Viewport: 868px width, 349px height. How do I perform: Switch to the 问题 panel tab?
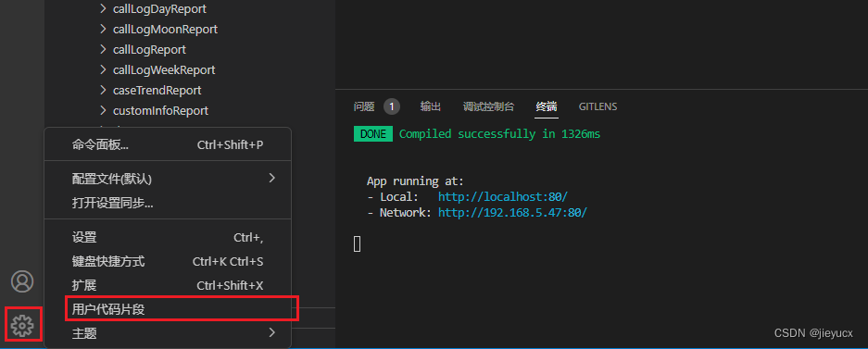364,106
